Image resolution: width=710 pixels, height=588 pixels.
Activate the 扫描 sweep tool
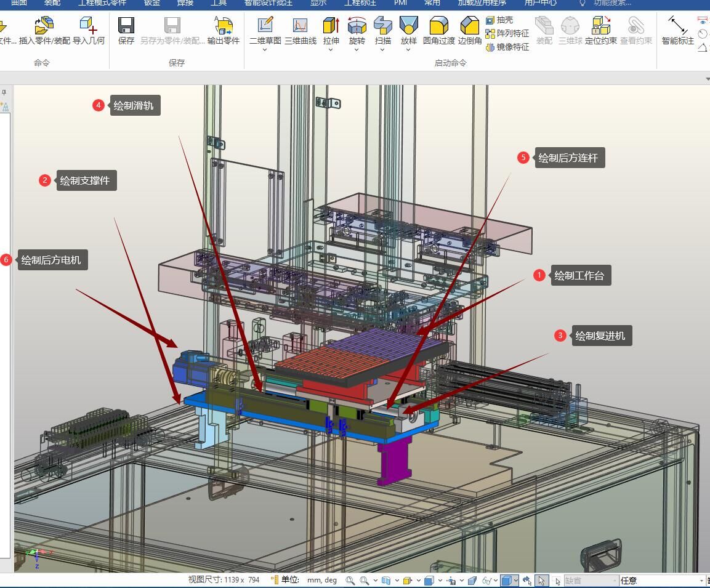pos(382,26)
